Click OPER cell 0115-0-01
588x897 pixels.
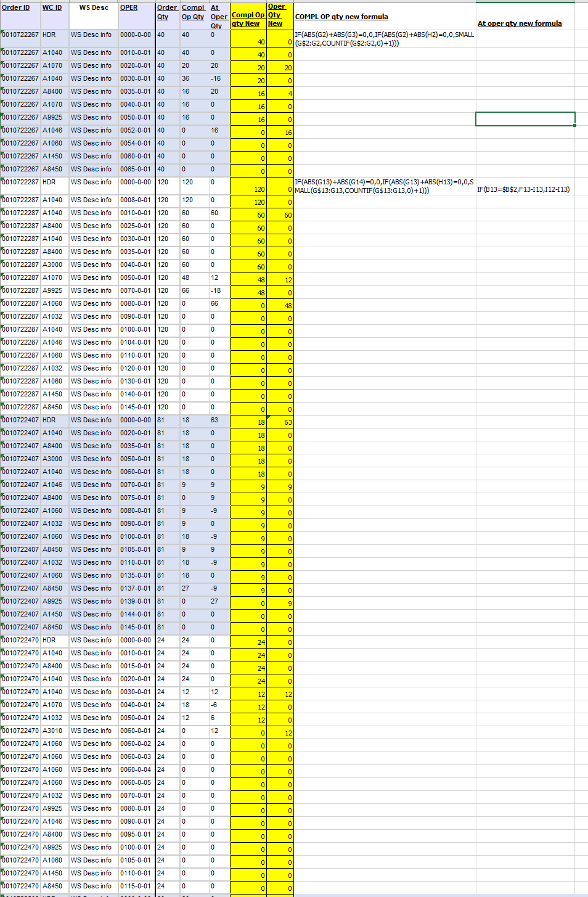(x=136, y=886)
